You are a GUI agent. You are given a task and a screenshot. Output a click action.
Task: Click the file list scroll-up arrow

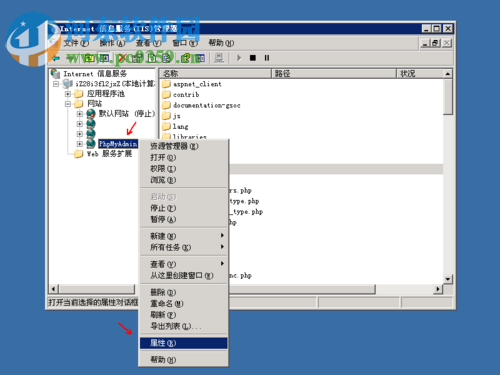448,74
